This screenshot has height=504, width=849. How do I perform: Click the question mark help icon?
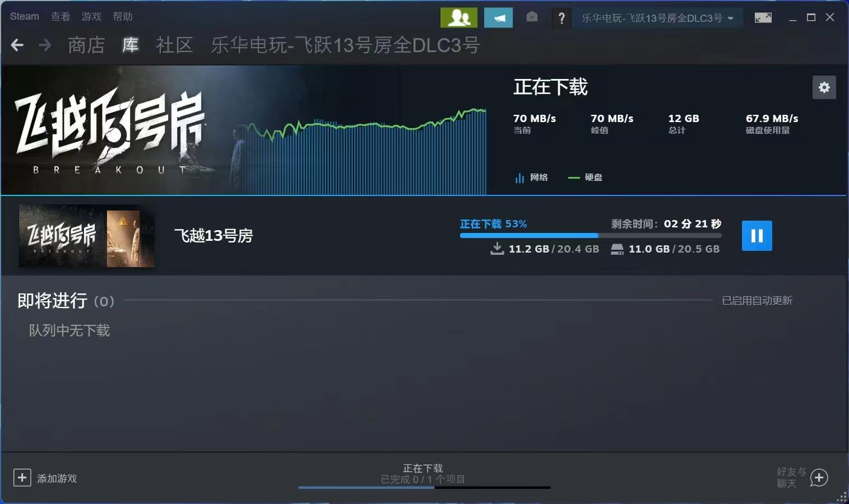coord(561,18)
